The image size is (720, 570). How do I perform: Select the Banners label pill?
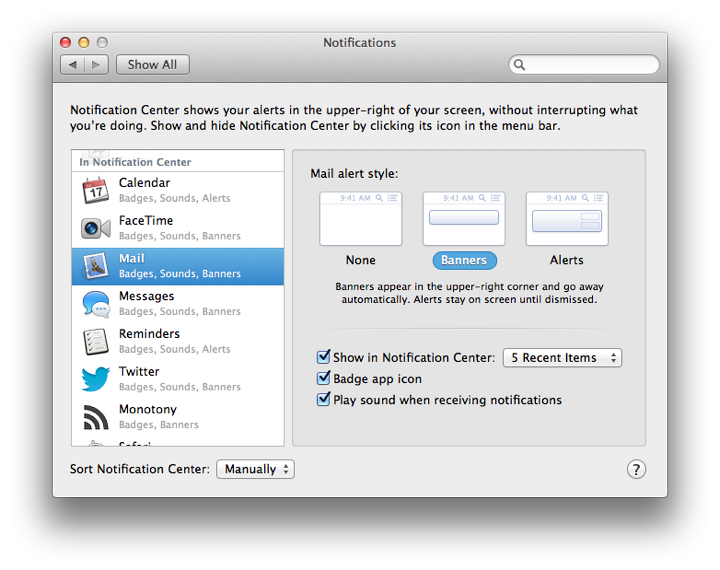point(464,260)
